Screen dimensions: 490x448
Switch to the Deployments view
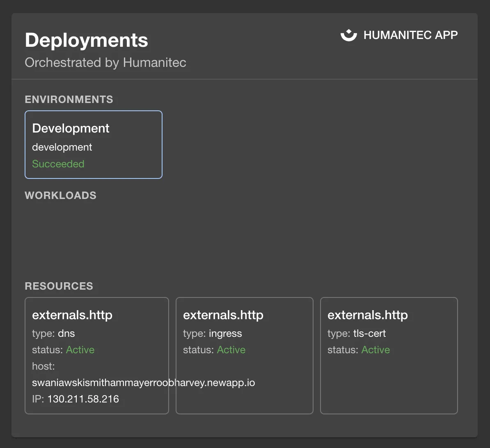[x=86, y=40]
